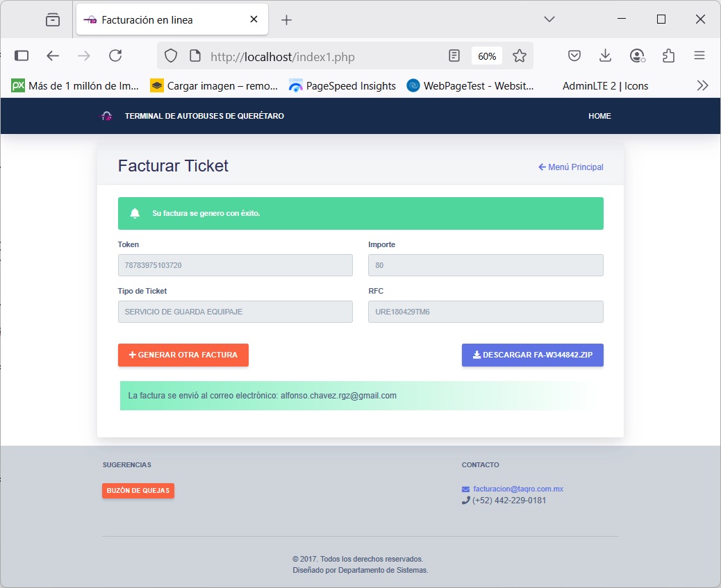Image resolution: width=721 pixels, height=588 pixels.
Task: Open the browser downloads panel
Action: pos(606,56)
